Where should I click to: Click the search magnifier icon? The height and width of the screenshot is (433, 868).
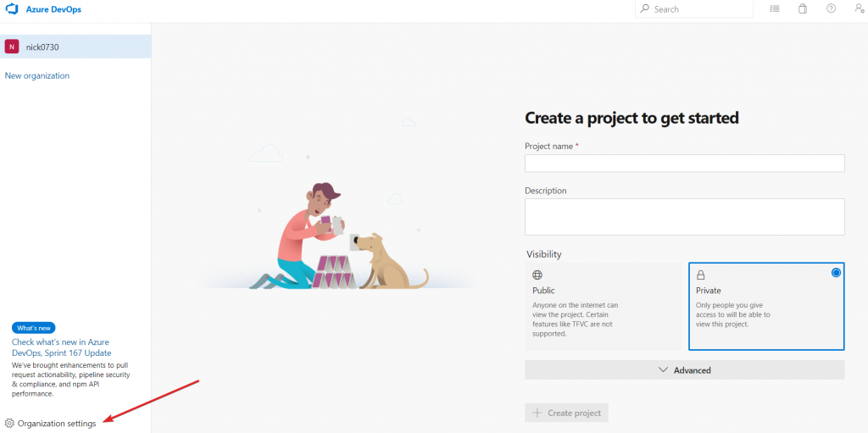point(645,8)
